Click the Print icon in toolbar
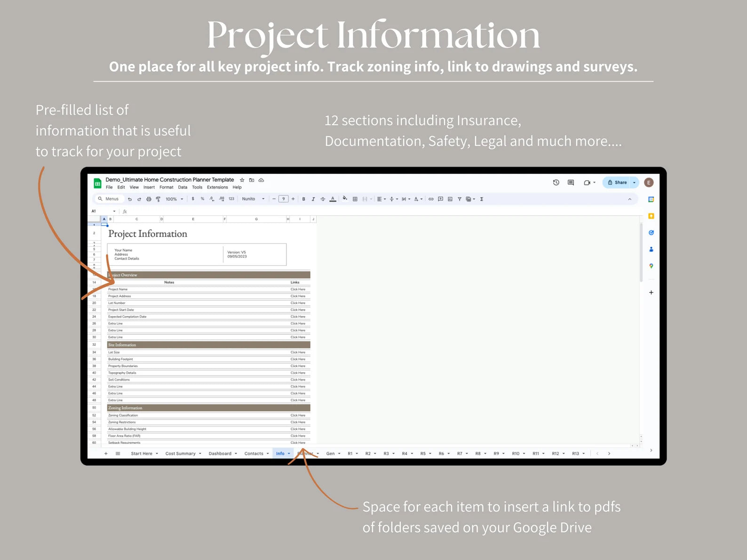 point(149,199)
